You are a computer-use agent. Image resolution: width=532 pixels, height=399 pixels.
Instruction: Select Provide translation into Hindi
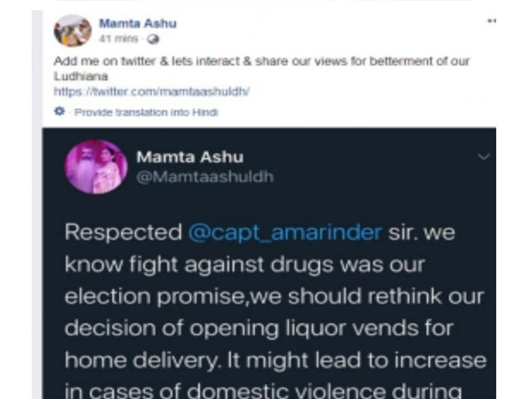(x=146, y=112)
